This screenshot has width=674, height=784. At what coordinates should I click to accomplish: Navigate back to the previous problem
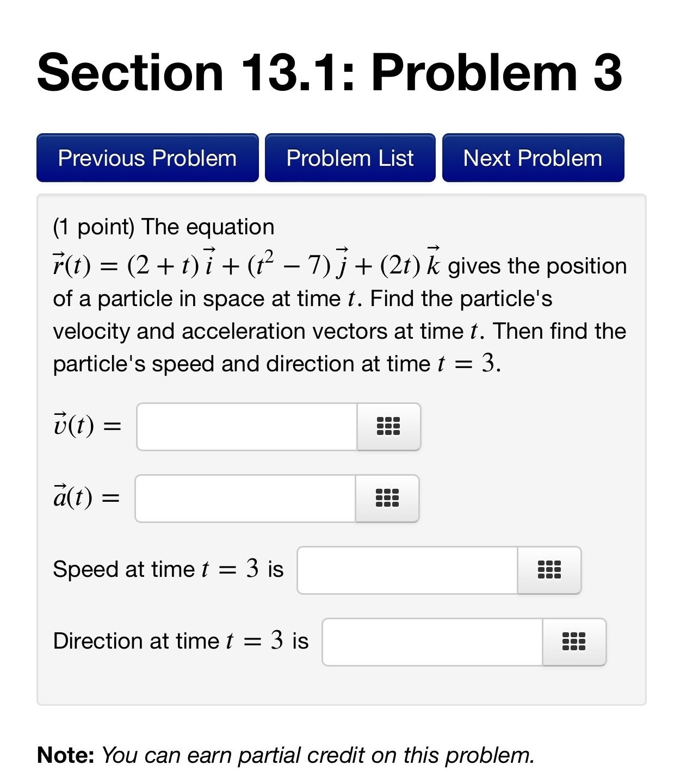point(147,158)
